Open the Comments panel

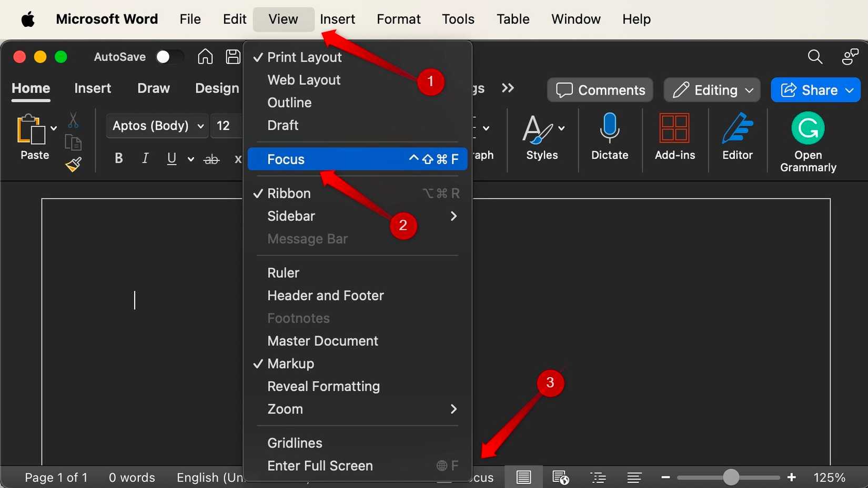tap(599, 90)
